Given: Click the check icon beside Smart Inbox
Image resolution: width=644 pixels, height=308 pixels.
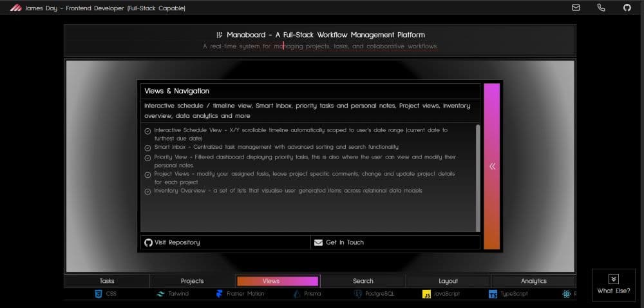Looking at the screenshot, I should [x=148, y=148].
